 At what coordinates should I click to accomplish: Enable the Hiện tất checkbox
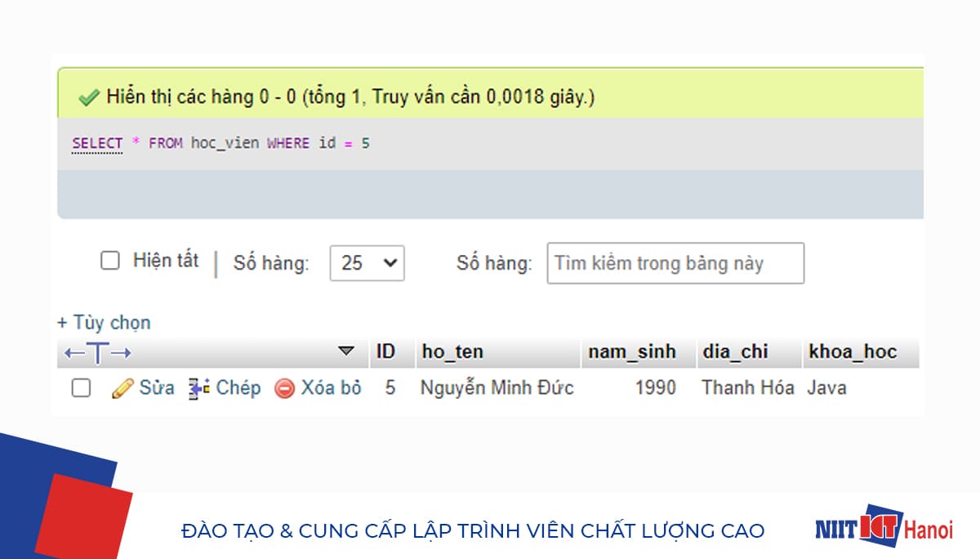coord(110,260)
